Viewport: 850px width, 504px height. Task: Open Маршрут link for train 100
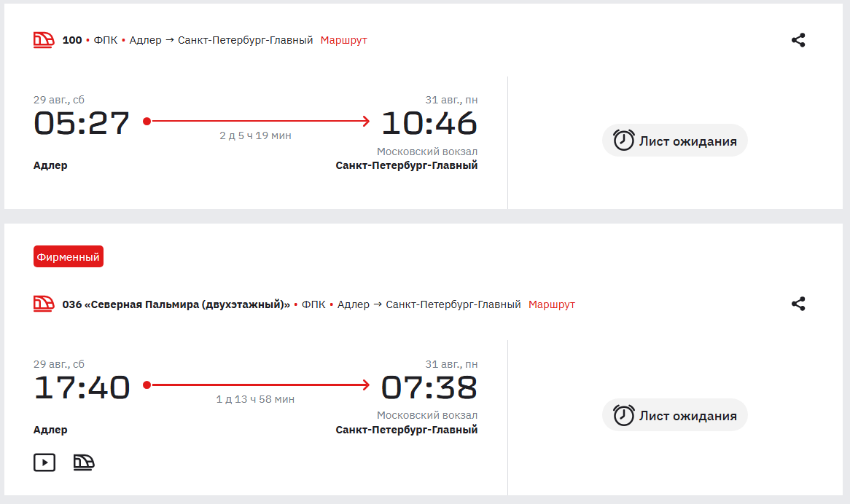coord(343,40)
